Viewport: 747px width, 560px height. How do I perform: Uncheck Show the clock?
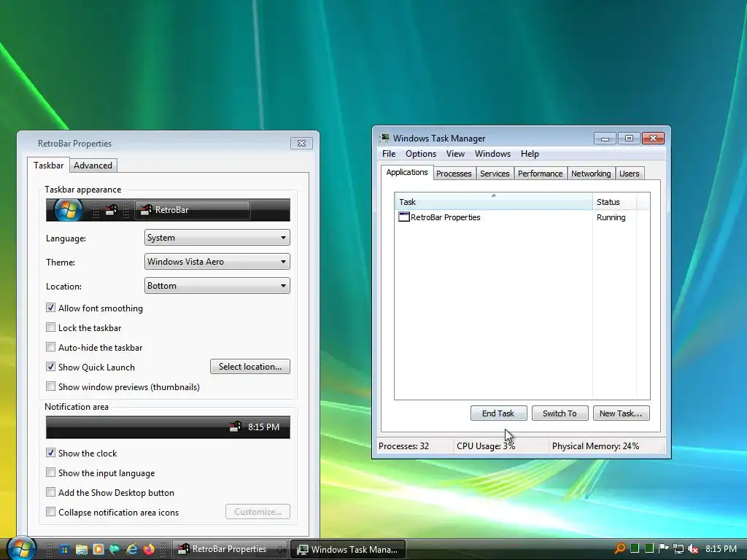coord(50,453)
